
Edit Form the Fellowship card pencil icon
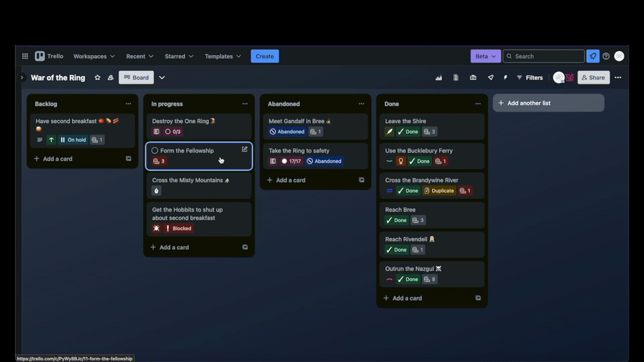245,149
